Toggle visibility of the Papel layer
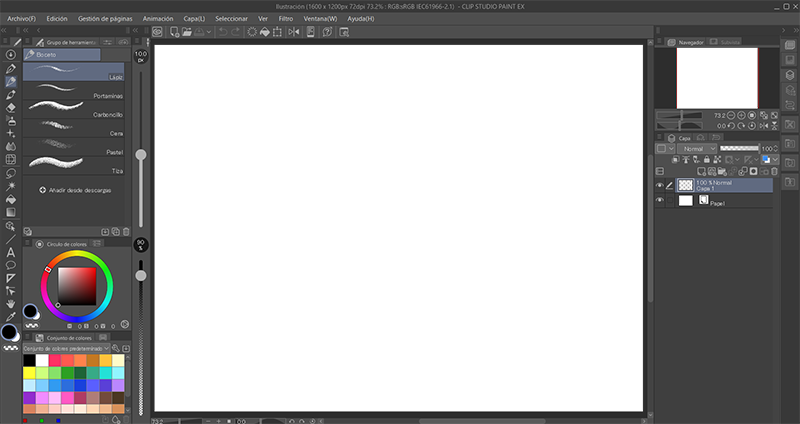Viewport: 800px width, 424px height. tap(659, 201)
